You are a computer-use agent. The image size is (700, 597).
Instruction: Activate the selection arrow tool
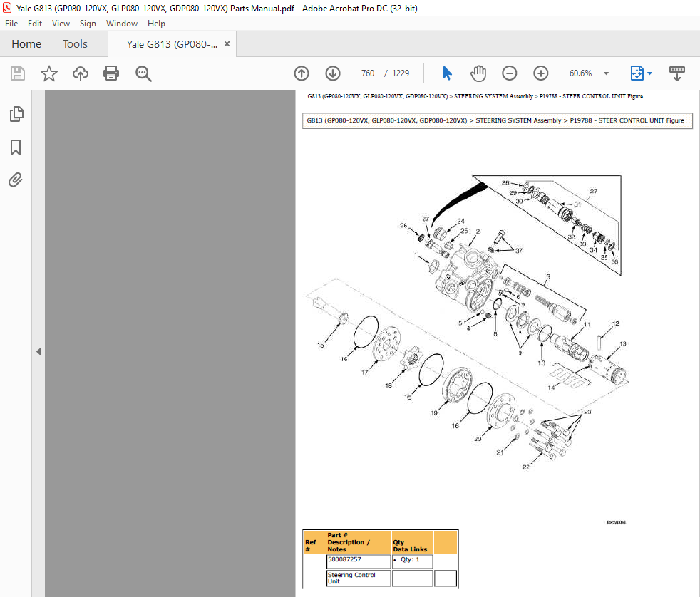point(447,73)
